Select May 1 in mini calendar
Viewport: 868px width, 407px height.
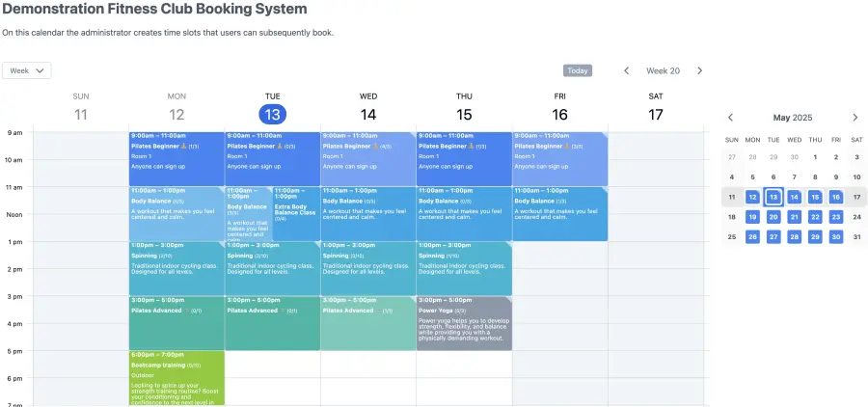pyautogui.click(x=815, y=157)
